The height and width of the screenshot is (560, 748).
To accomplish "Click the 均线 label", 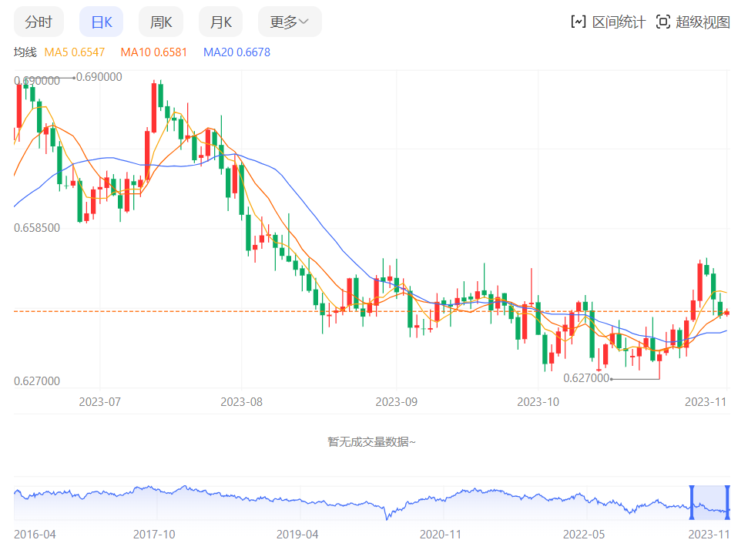I will coord(25,52).
